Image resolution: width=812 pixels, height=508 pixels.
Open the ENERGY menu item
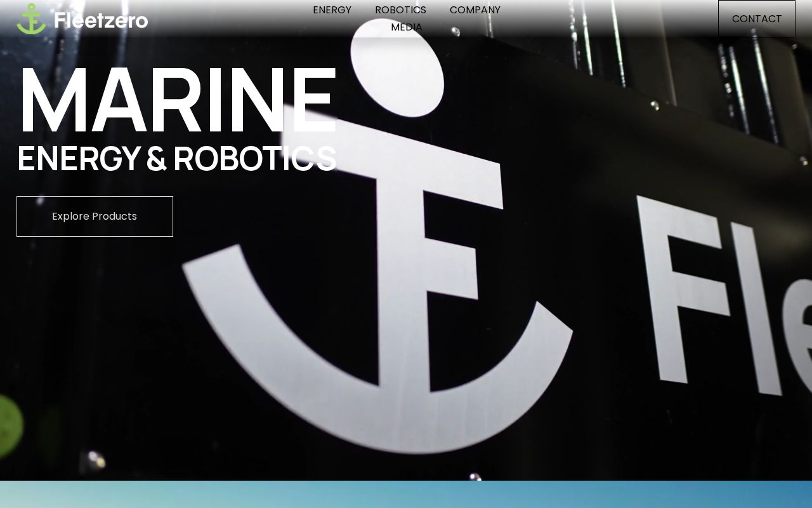click(332, 10)
